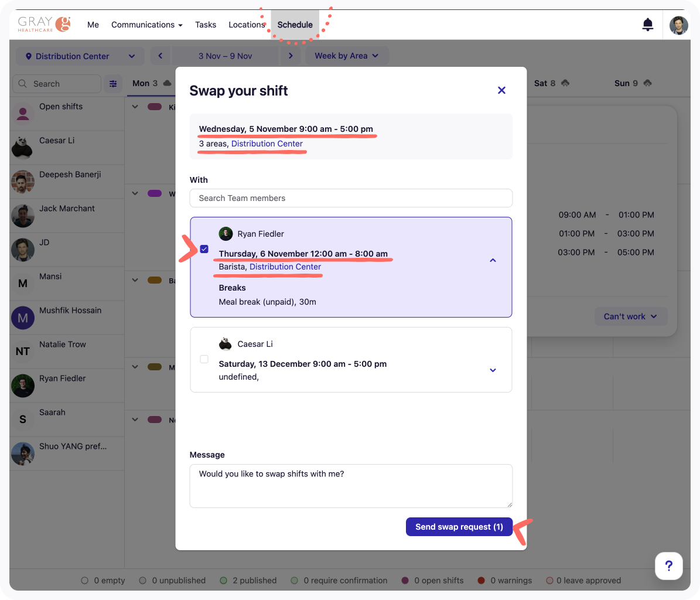Click the Search Team members field

(350, 198)
